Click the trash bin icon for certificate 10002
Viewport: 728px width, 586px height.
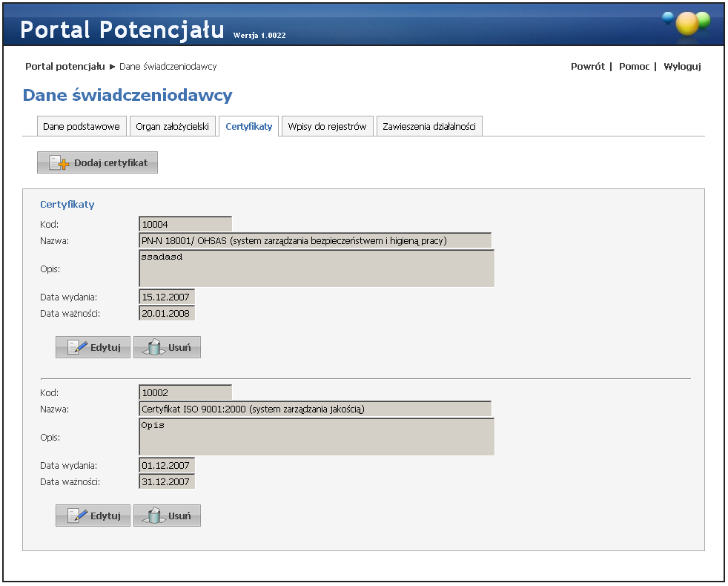[x=153, y=516]
